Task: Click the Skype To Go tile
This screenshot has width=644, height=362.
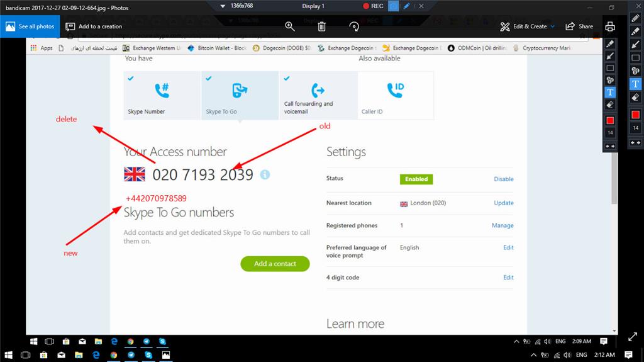Action: [x=240, y=96]
